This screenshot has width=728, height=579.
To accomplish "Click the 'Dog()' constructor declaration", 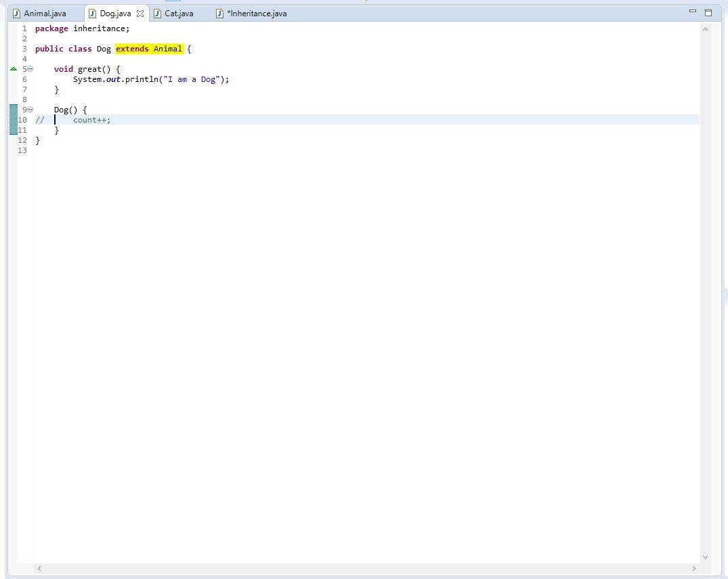I will pos(66,110).
